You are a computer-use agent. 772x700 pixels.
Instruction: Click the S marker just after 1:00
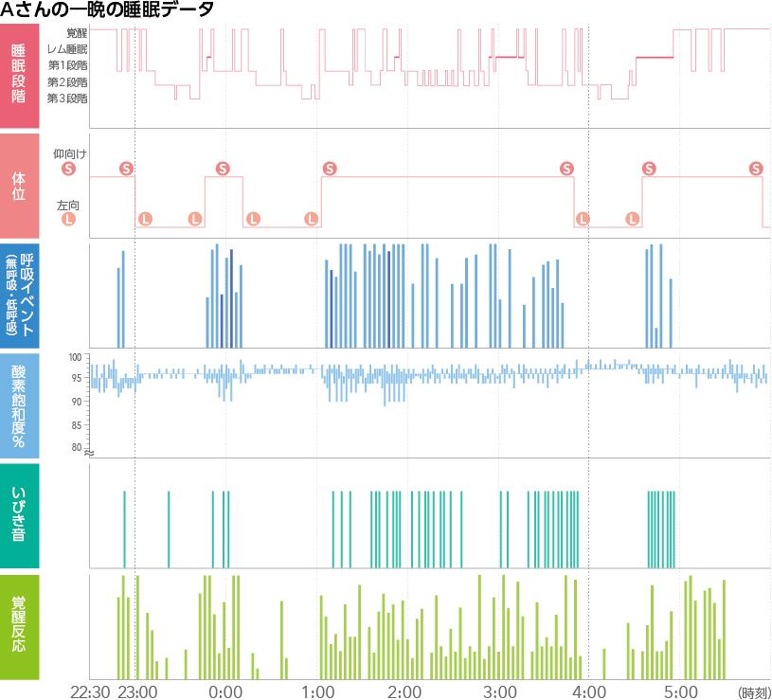click(x=330, y=169)
